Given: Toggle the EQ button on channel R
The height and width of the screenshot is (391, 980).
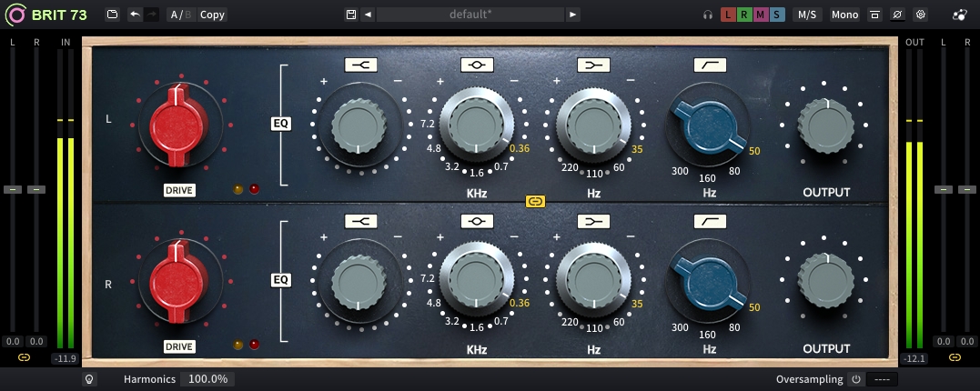Looking at the screenshot, I should (281, 280).
